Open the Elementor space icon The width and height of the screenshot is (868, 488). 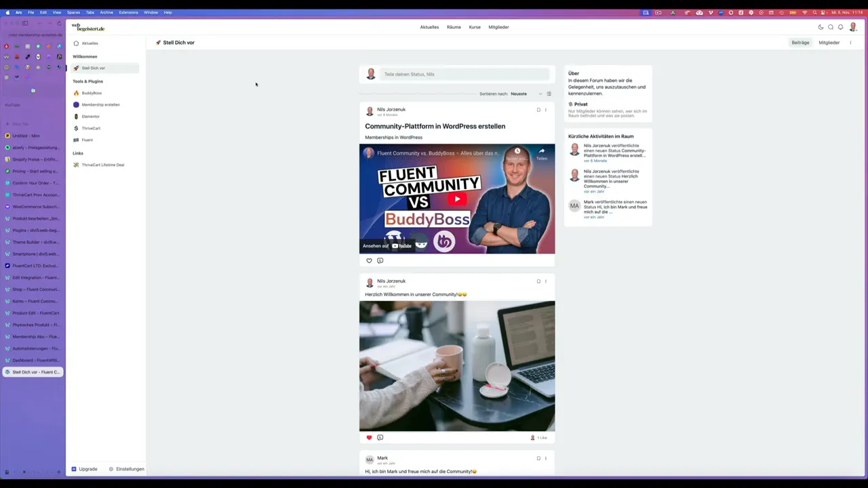[x=76, y=117]
